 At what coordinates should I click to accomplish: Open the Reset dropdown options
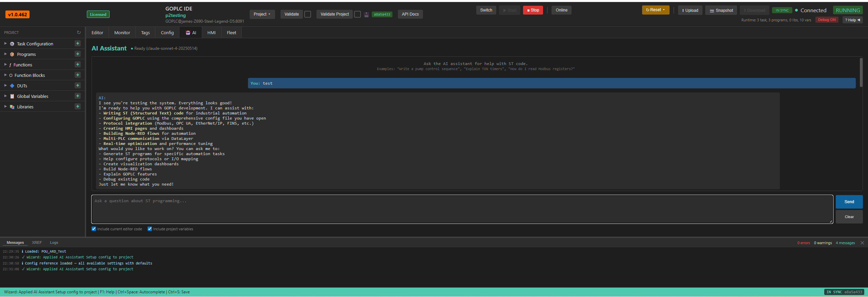[x=655, y=10]
